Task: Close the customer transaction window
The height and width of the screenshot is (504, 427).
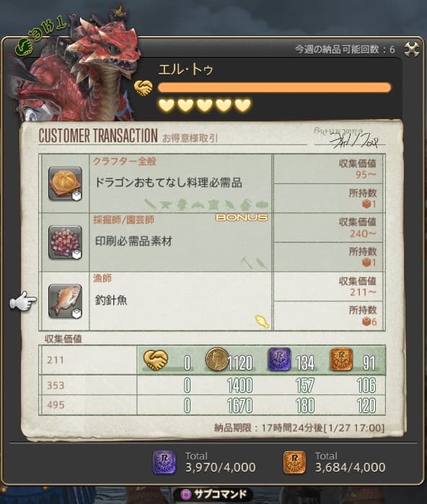Action: [x=411, y=50]
